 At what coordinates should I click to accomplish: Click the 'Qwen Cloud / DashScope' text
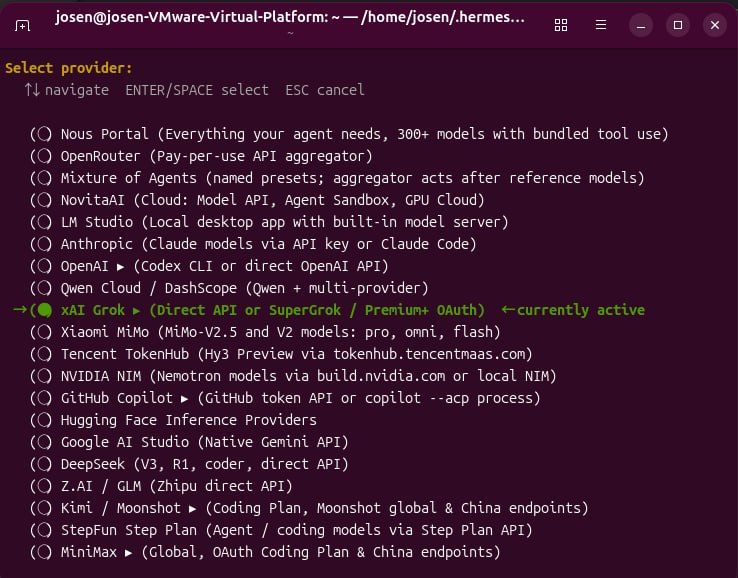point(149,288)
